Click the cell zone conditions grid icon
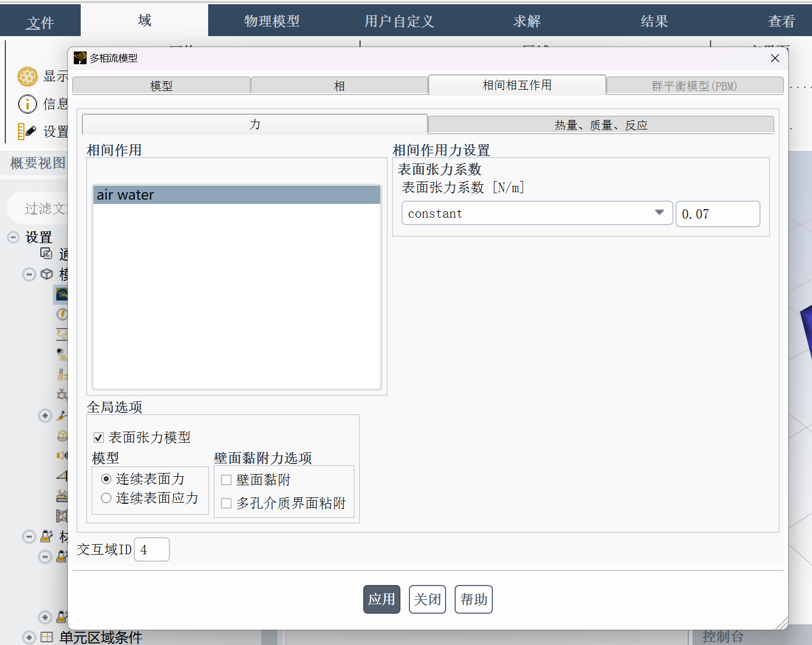 (47, 637)
